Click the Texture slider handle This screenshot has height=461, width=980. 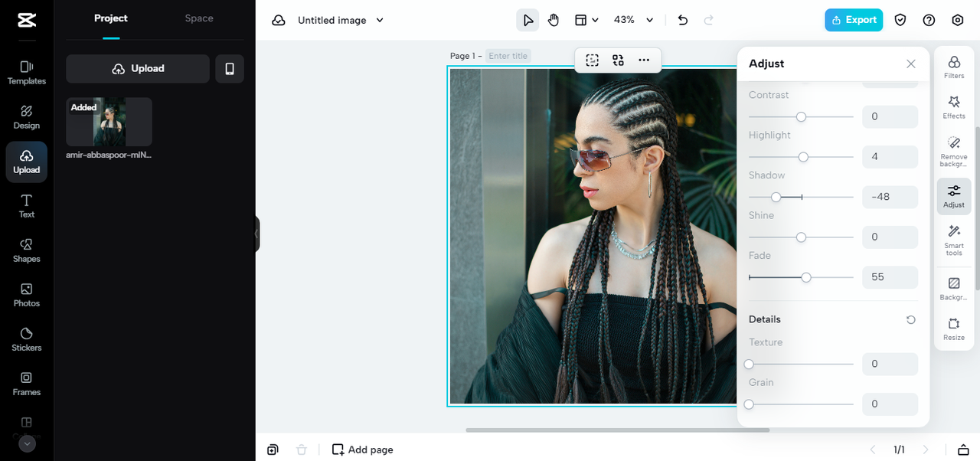coord(749,365)
